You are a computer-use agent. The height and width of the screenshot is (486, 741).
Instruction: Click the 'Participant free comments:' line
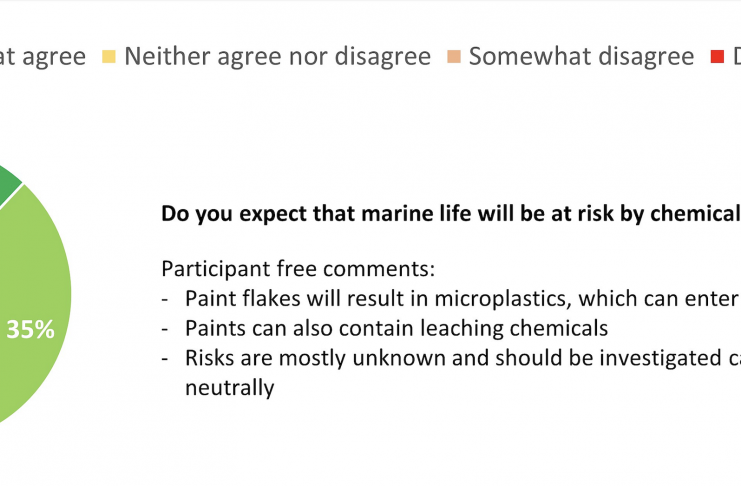coord(298,269)
